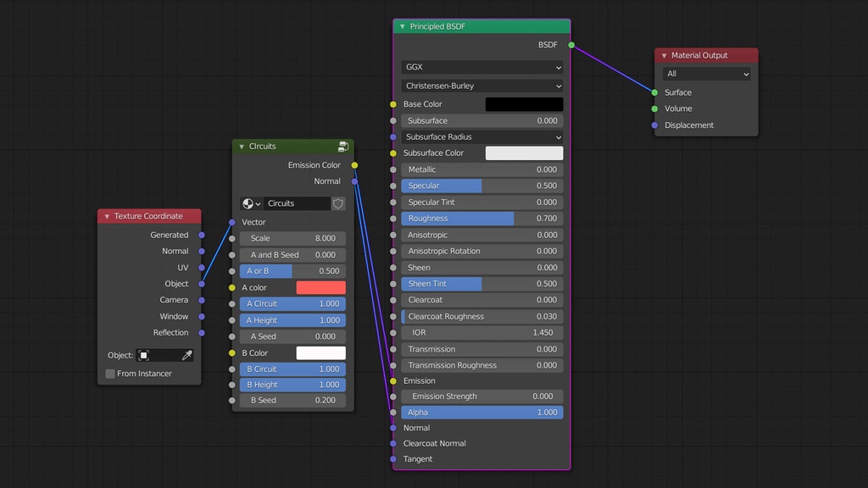This screenshot has width=868, height=488.
Task: Enable the From Instancer checkbox
Action: pos(109,373)
